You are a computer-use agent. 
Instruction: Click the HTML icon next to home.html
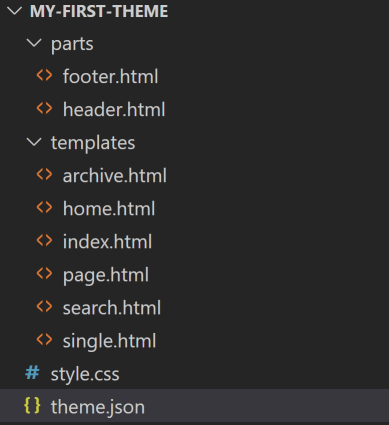pyautogui.click(x=44, y=207)
